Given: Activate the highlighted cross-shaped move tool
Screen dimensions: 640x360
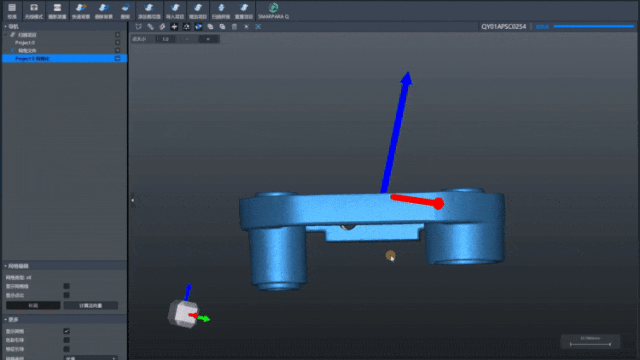Looking at the screenshot, I should point(174,27).
